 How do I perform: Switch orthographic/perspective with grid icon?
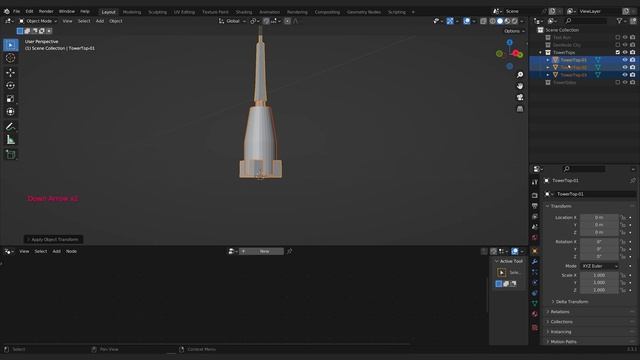tap(520, 109)
